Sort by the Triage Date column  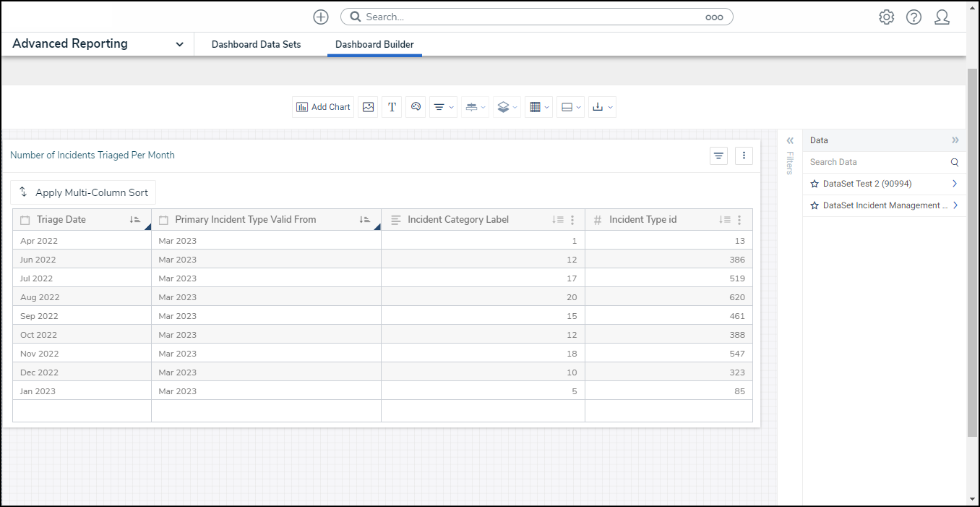[x=134, y=220]
